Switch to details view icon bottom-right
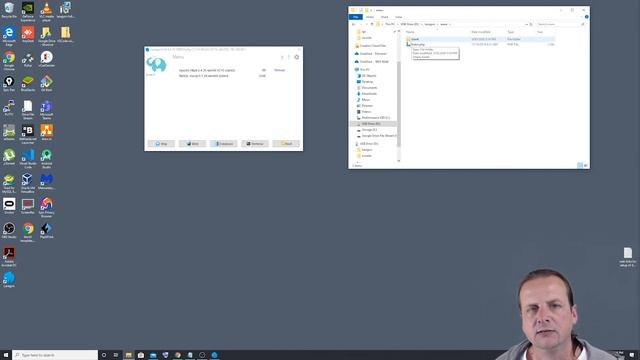This screenshot has height=360, width=640. point(580,165)
